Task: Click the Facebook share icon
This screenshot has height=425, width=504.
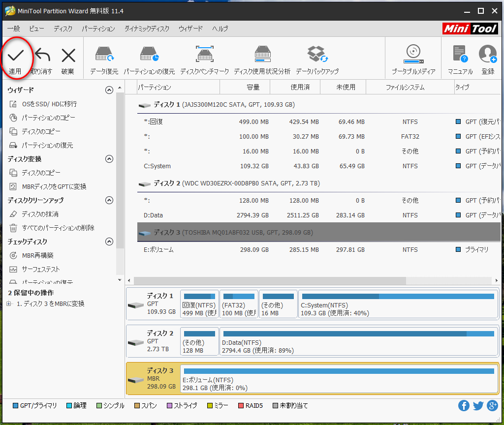Action: click(464, 405)
